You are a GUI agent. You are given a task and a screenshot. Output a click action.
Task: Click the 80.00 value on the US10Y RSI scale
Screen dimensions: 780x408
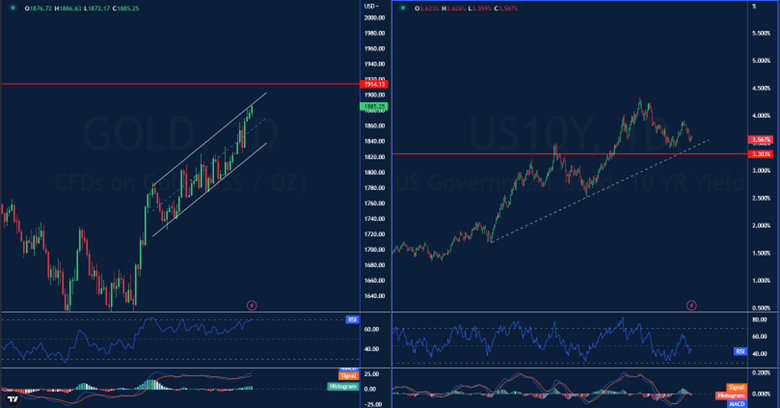point(760,320)
